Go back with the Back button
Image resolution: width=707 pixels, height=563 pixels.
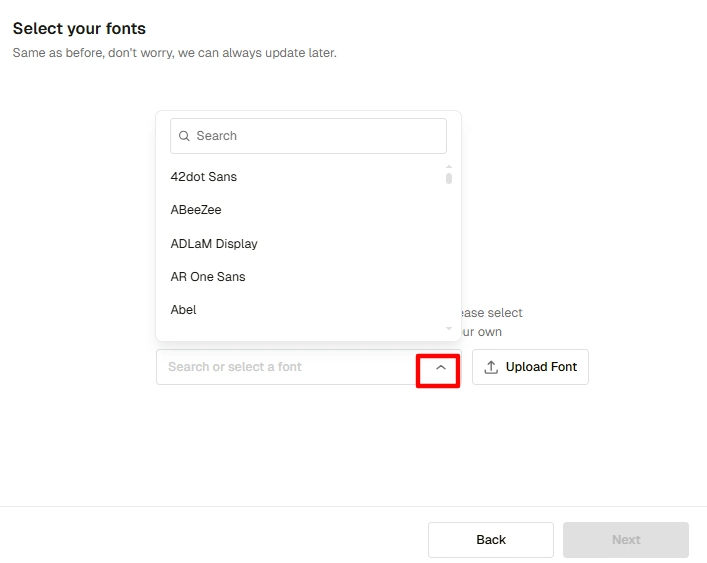491,540
